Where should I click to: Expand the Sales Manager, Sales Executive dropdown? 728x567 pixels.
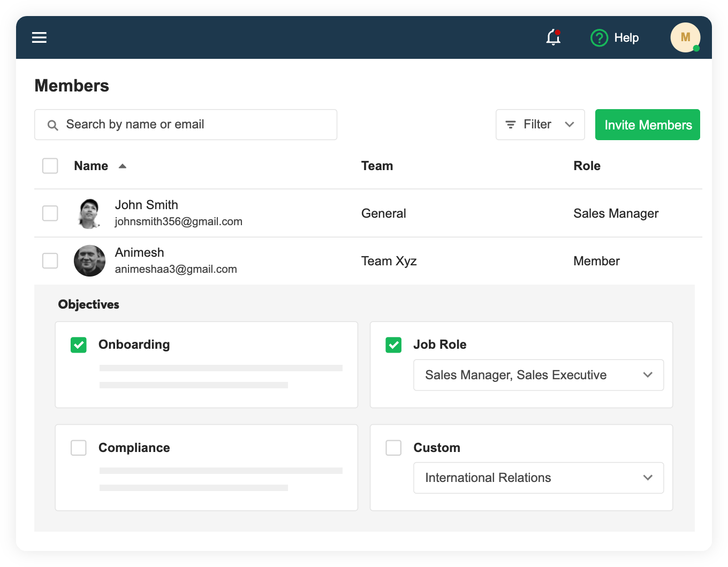tap(539, 375)
